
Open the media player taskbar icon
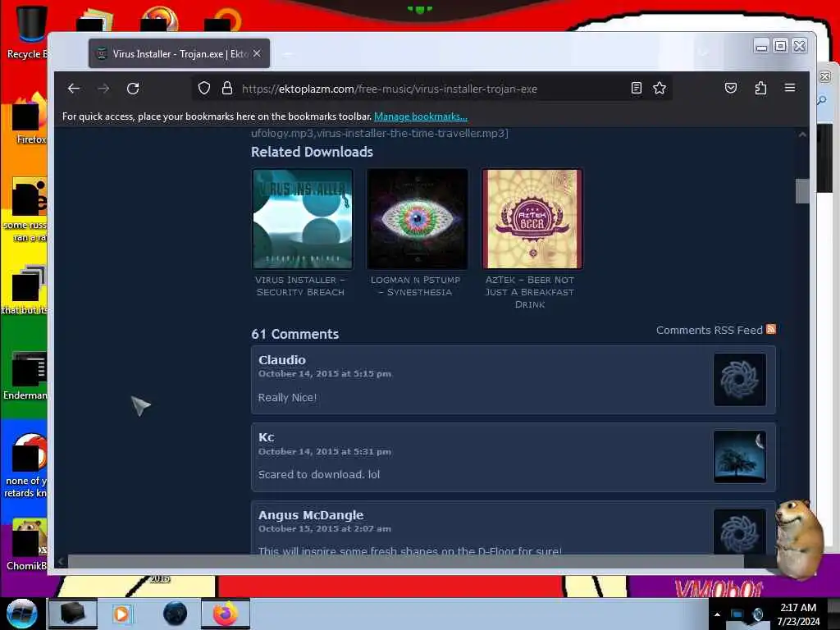[121, 614]
